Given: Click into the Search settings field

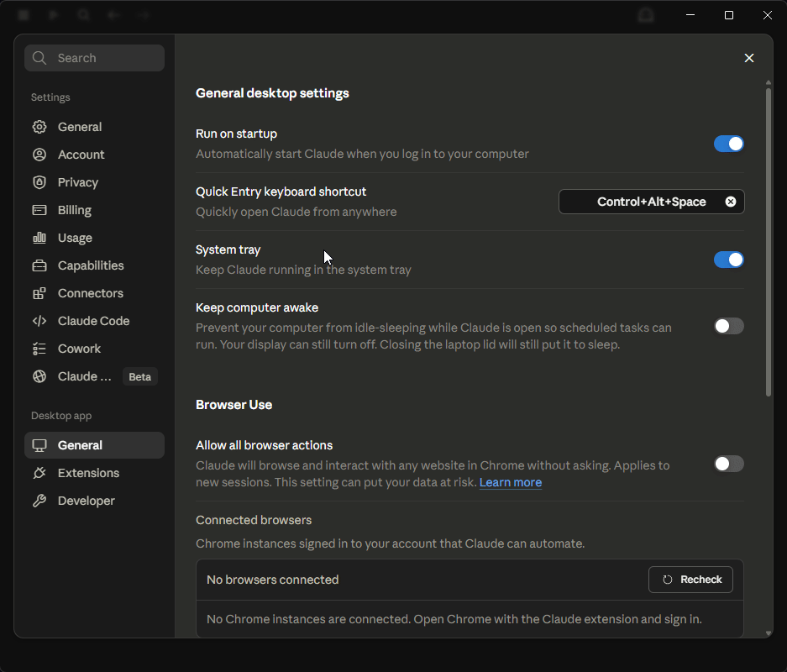Looking at the screenshot, I should click(94, 58).
